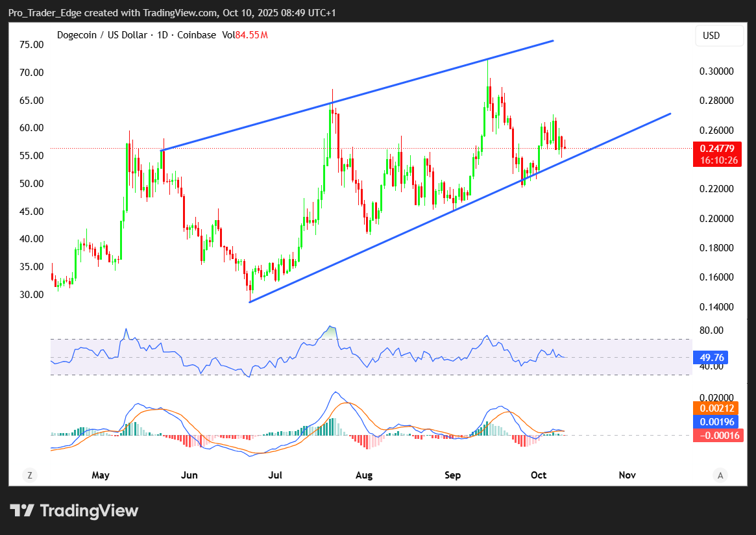
Task: Click the TradingView logo in the footer
Action: click(73, 511)
